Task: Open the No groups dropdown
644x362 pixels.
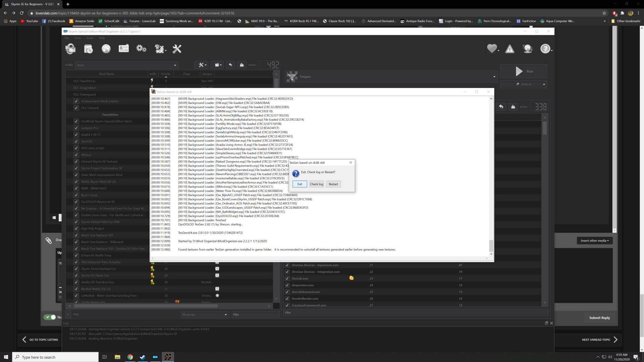Action: point(205,314)
